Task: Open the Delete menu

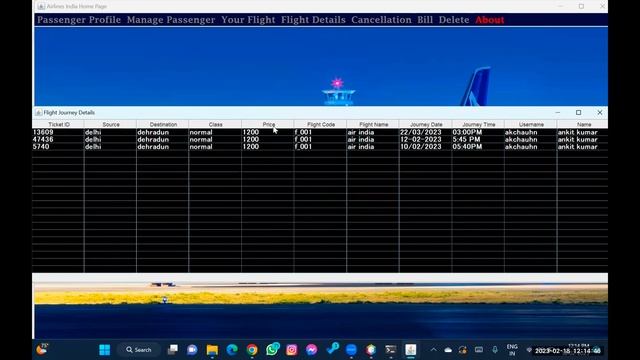Action: [454, 20]
